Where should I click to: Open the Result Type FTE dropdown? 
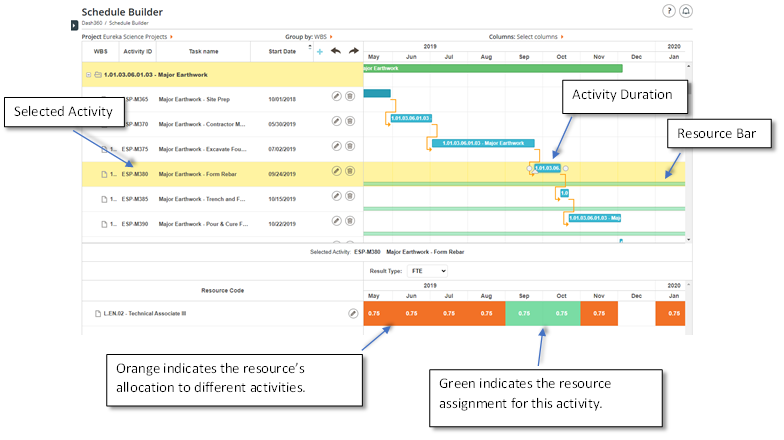click(428, 271)
